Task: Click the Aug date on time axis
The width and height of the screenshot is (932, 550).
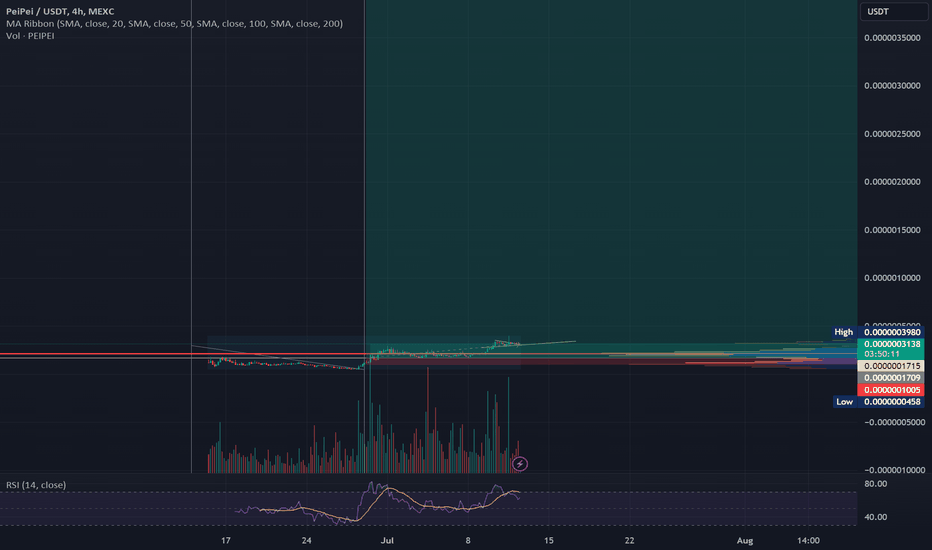Action: click(x=745, y=540)
